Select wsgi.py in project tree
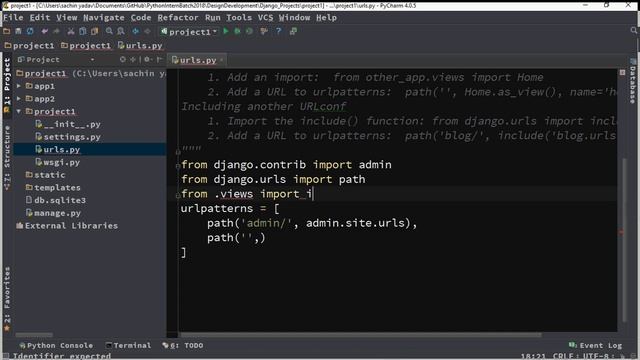Screen dimensions: 640x360 58,162
